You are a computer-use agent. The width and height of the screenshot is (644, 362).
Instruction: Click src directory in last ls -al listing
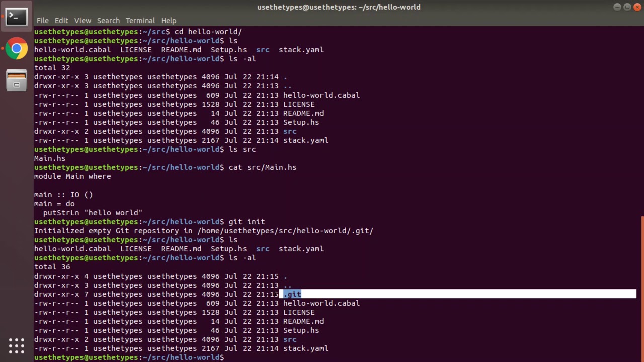pyautogui.click(x=290, y=339)
